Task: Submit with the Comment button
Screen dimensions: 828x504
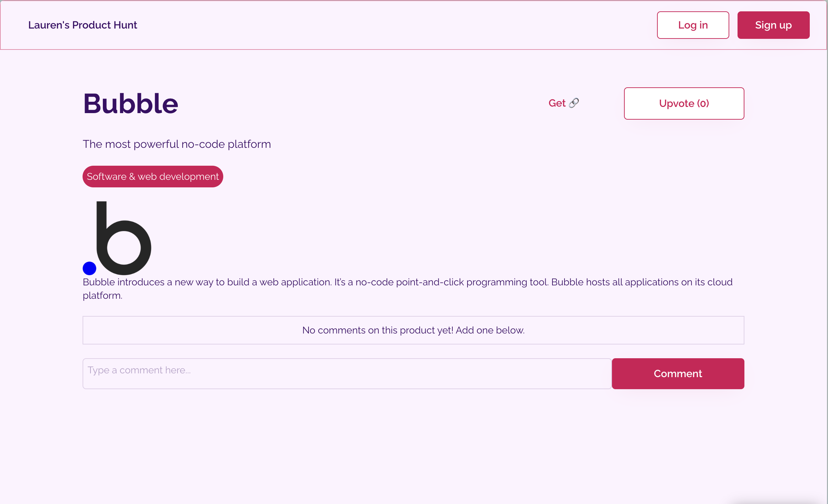Action: (678, 374)
